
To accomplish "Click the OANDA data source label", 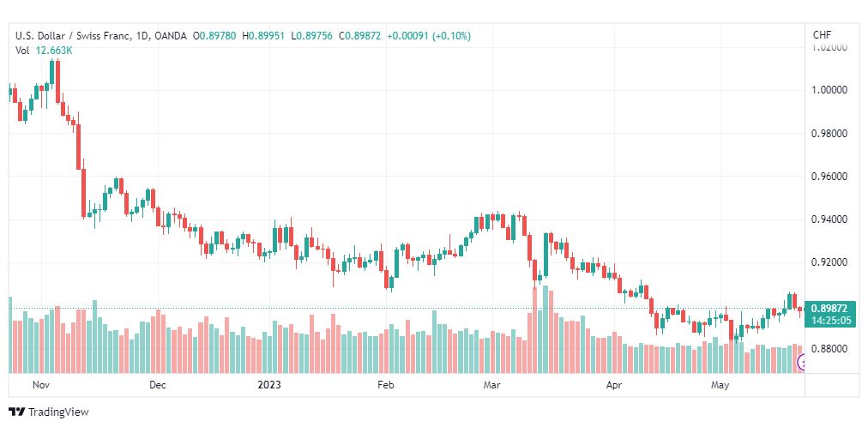I will (x=171, y=36).
